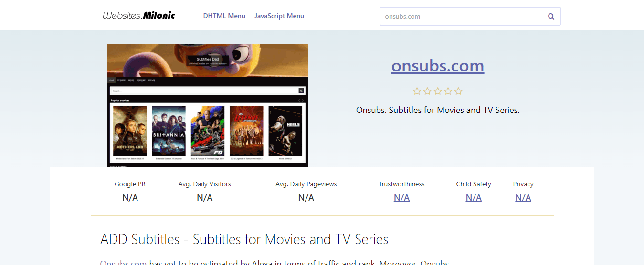Viewport: 644px width, 265px height.
Task: Click the onsubs.com site screenshot thumbnail
Action: [208, 105]
